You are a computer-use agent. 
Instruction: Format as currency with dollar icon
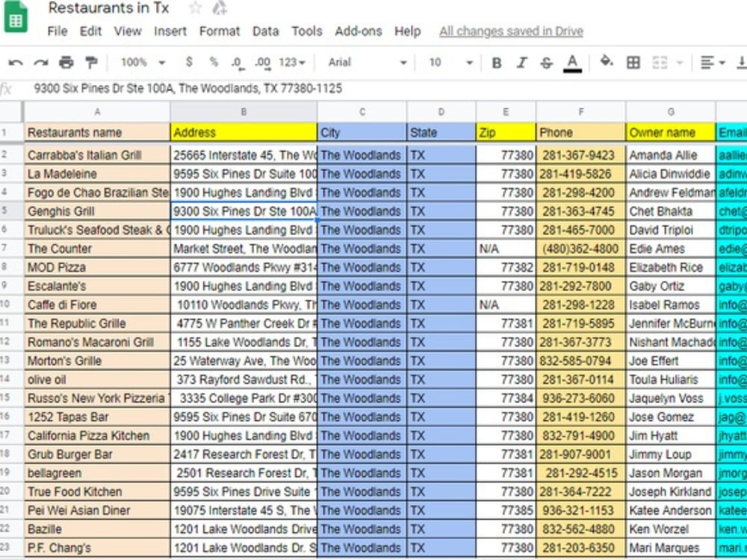click(189, 62)
